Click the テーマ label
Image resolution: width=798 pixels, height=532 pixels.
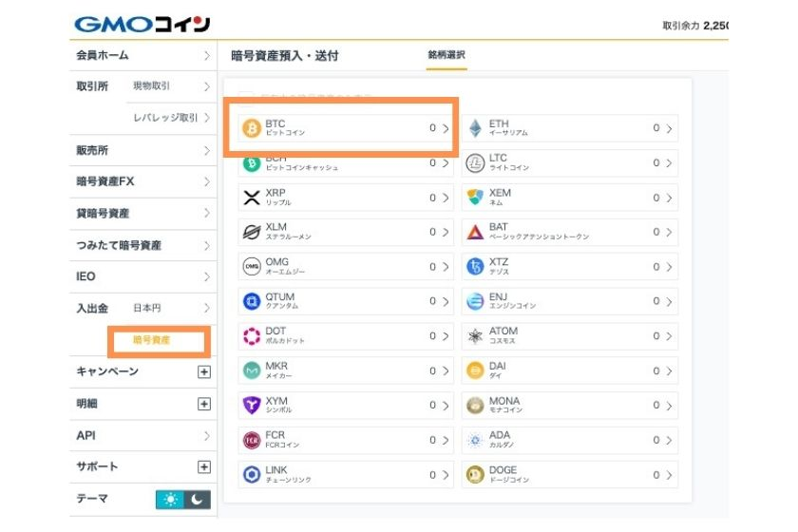click(92, 499)
